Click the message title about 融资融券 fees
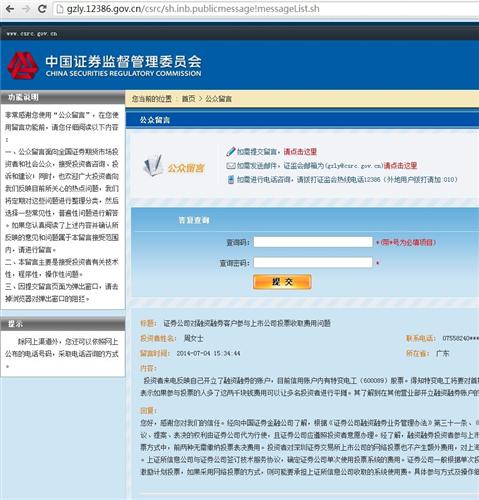479x500 pixels. click(247, 323)
